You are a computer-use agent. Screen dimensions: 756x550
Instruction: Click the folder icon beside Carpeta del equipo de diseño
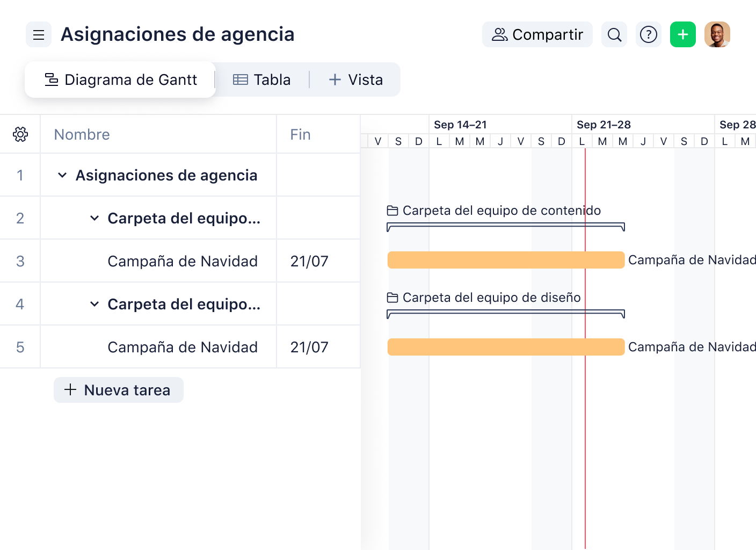point(393,297)
